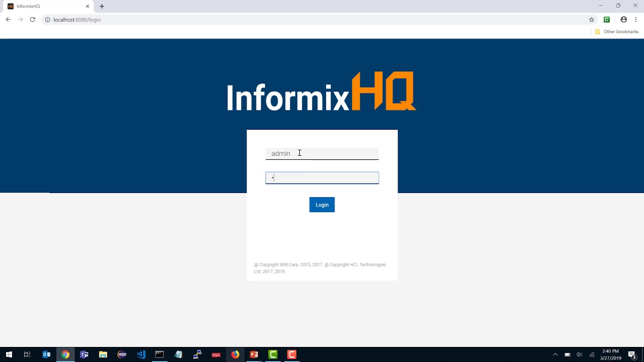Open the RSA taskbar application

coord(216,354)
